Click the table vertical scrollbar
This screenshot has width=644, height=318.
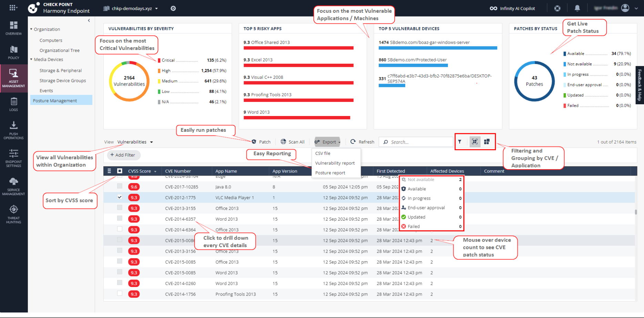(x=636, y=212)
